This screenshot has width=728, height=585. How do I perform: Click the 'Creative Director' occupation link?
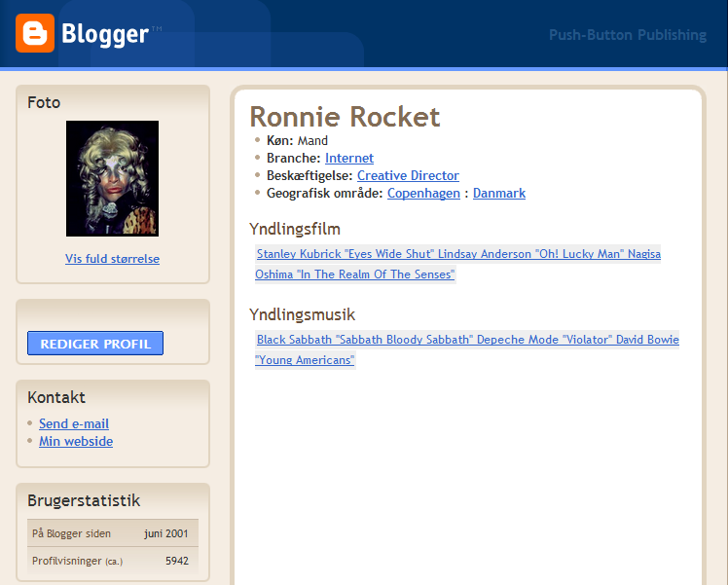408,175
